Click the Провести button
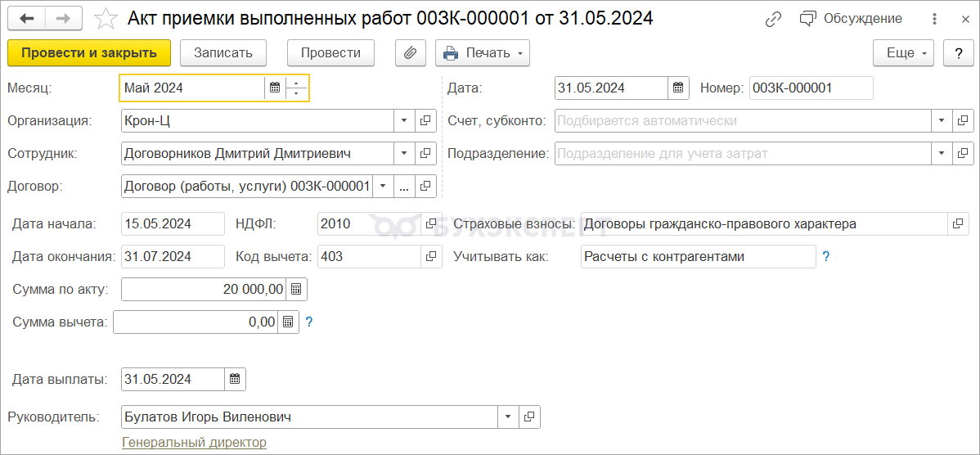Image resolution: width=980 pixels, height=455 pixels. (x=330, y=53)
